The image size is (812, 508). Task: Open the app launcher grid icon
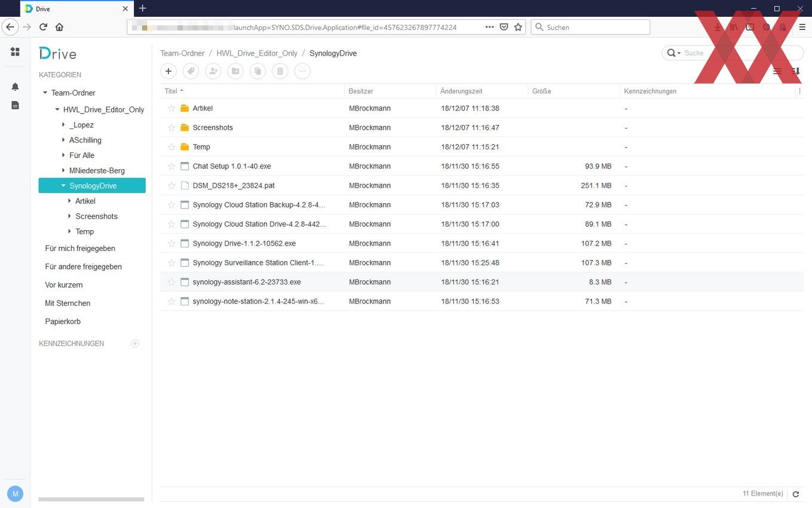click(15, 52)
